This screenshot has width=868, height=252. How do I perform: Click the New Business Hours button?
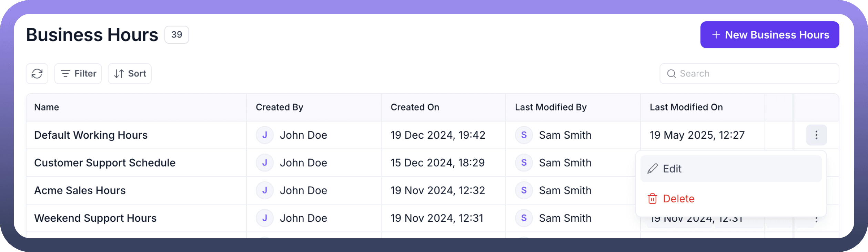pyautogui.click(x=769, y=35)
